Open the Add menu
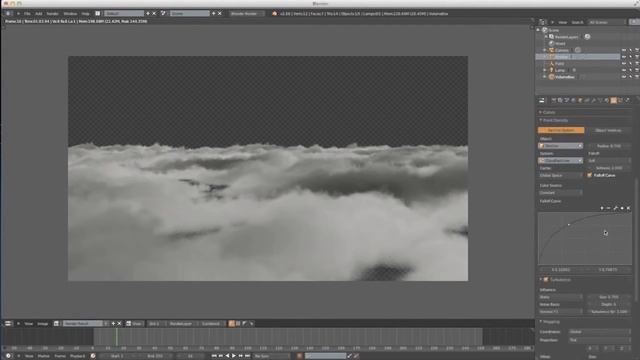 pyautogui.click(x=38, y=13)
